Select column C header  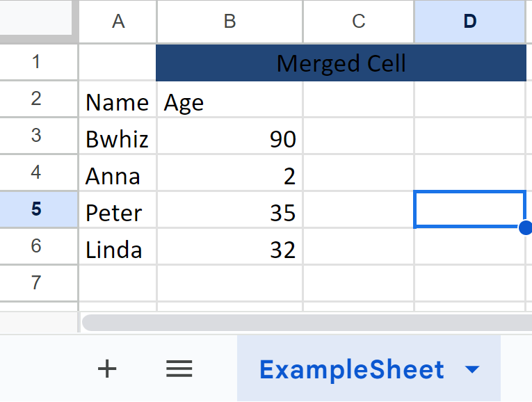point(358,22)
